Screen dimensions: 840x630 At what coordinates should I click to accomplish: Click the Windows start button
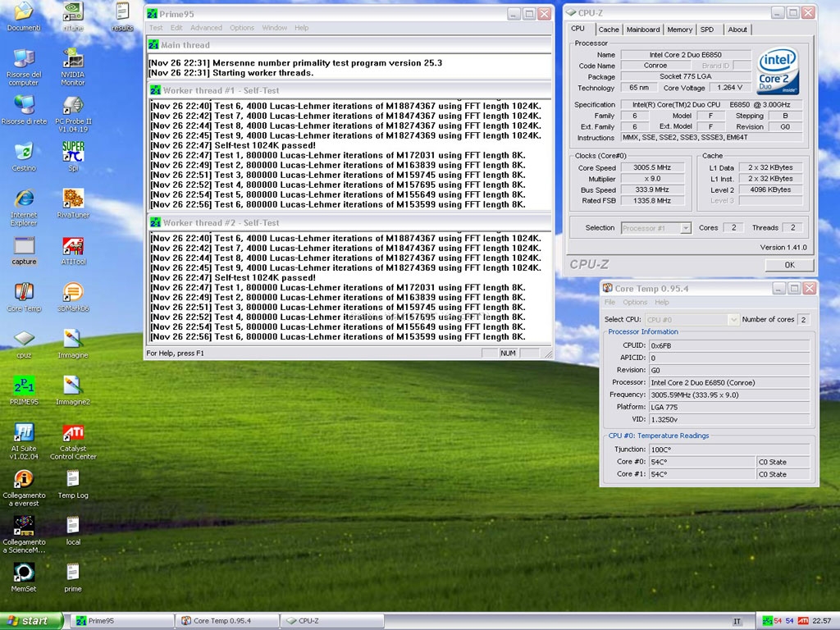(32, 621)
